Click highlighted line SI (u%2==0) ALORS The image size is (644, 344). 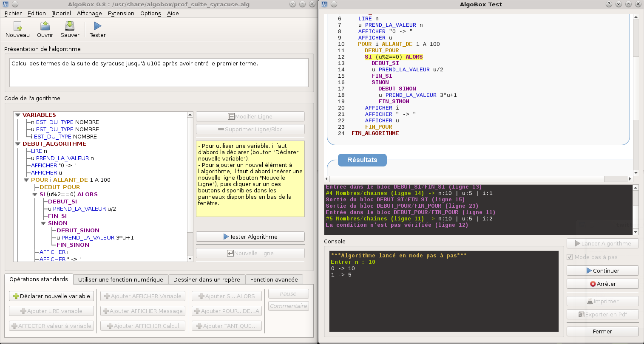coord(394,56)
